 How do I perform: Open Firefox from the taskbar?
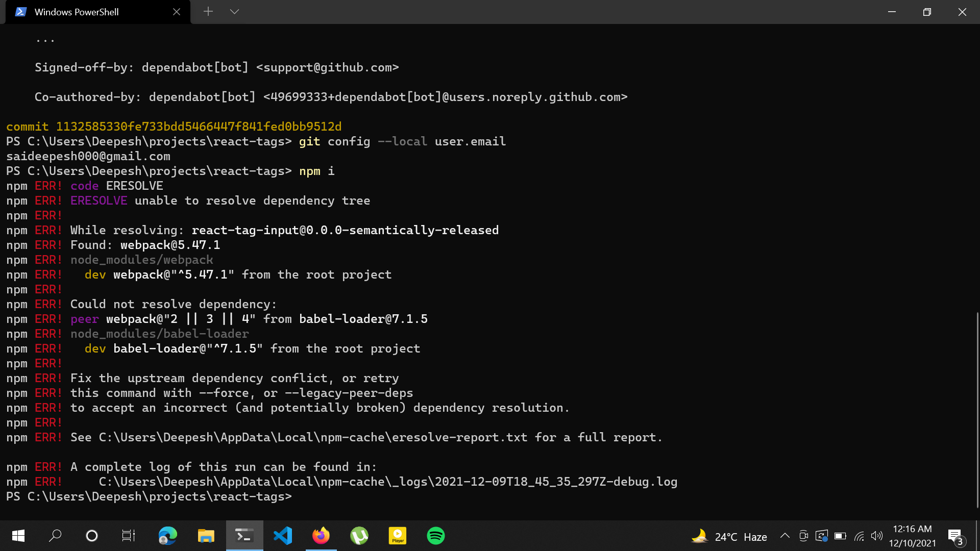click(321, 536)
